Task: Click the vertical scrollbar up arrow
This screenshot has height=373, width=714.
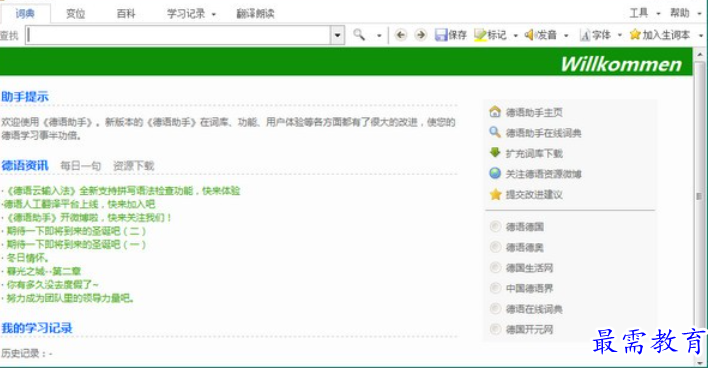Action: (699, 54)
